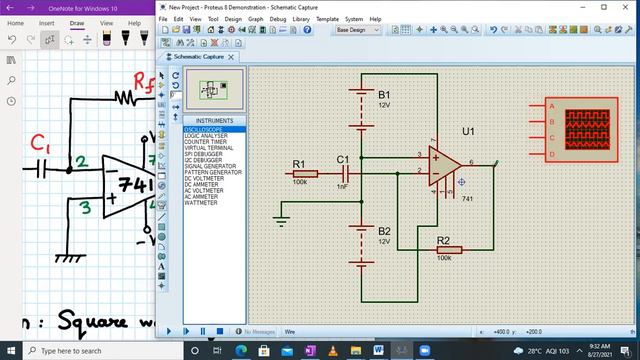Click the Cut scissors icon

[x=518, y=30]
